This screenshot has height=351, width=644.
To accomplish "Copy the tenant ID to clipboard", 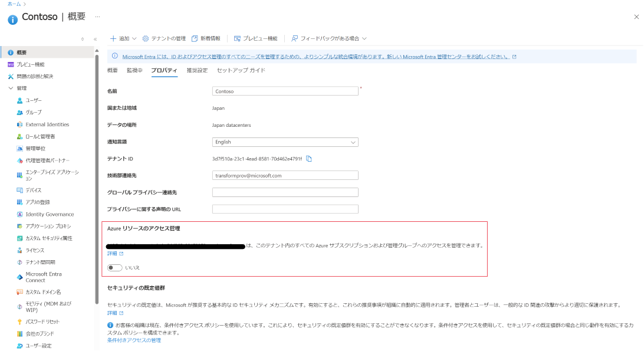I will pos(309,159).
